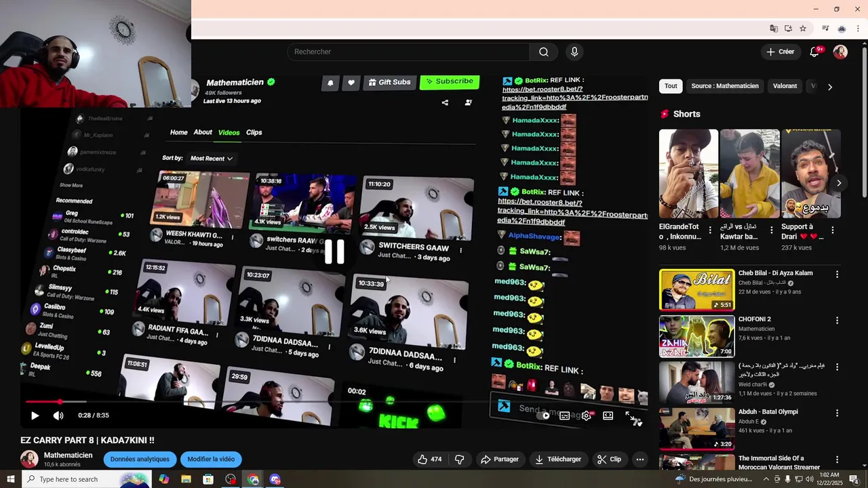Open options for Support à Drari short

[x=832, y=230]
